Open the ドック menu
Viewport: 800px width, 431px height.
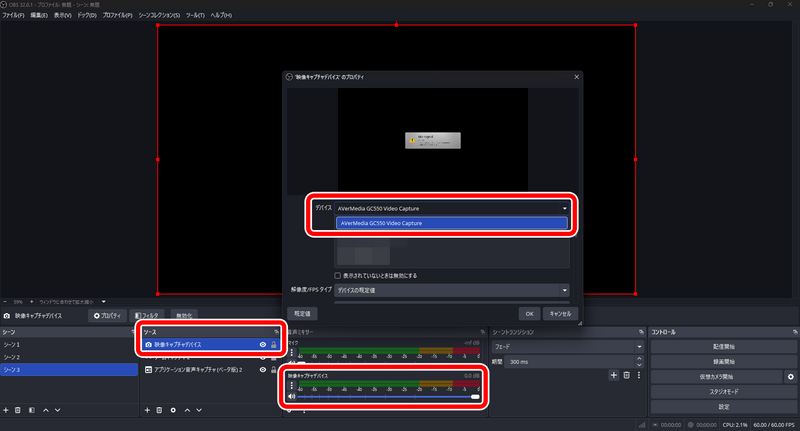(87, 15)
